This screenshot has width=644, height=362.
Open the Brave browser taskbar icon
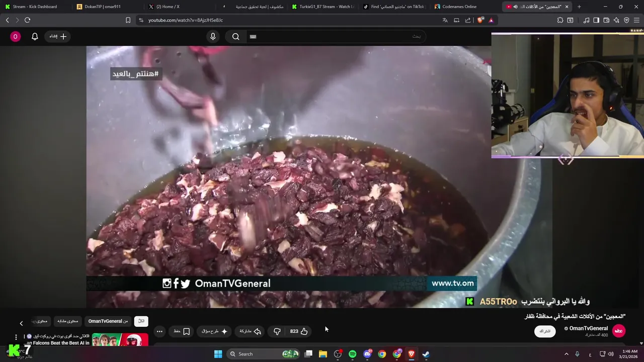411,354
